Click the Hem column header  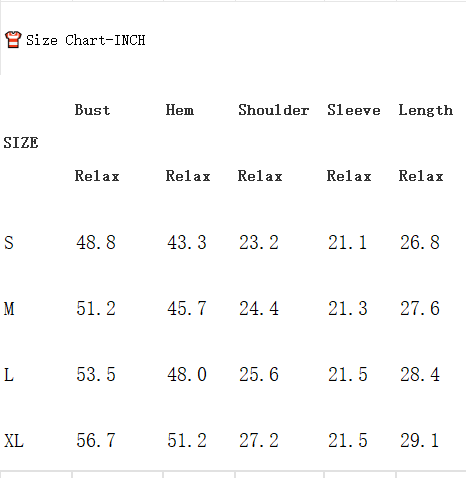[180, 110]
